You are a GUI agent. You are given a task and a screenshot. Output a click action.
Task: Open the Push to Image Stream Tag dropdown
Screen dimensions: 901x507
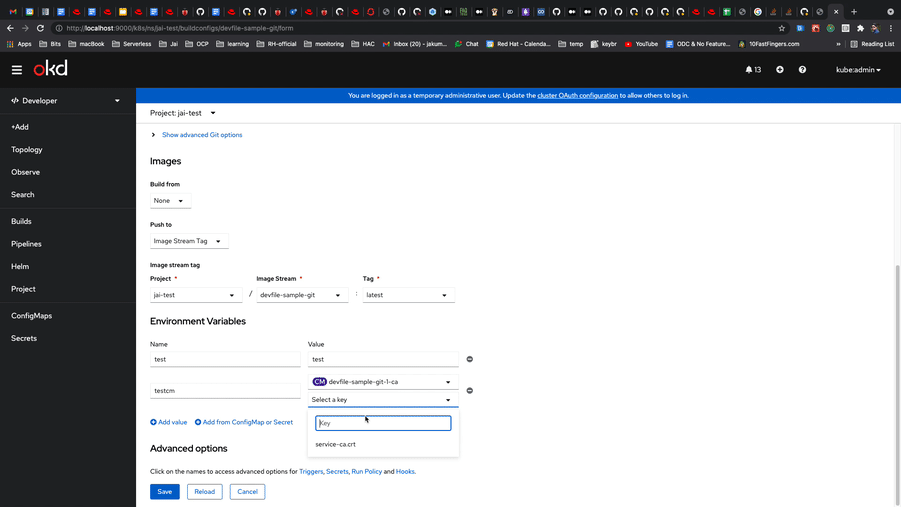pyautogui.click(x=189, y=241)
